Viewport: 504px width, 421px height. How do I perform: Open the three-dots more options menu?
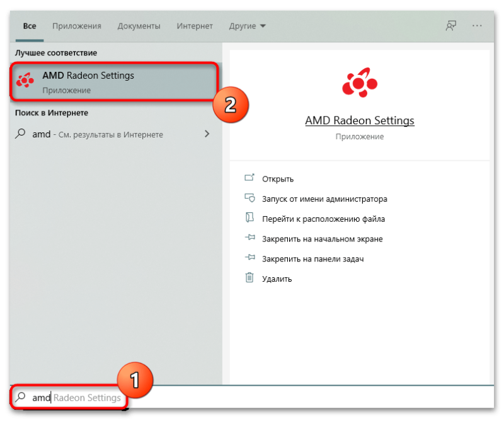477,26
